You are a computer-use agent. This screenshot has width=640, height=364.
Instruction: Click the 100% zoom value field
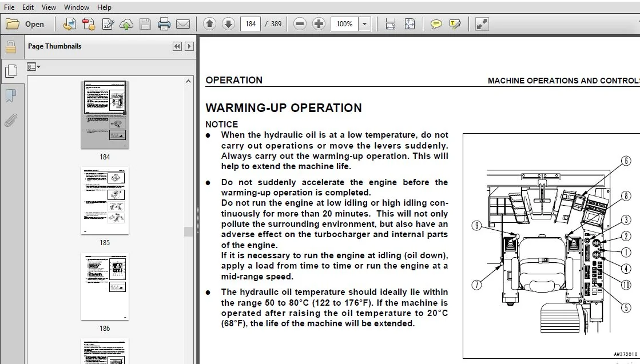click(344, 24)
